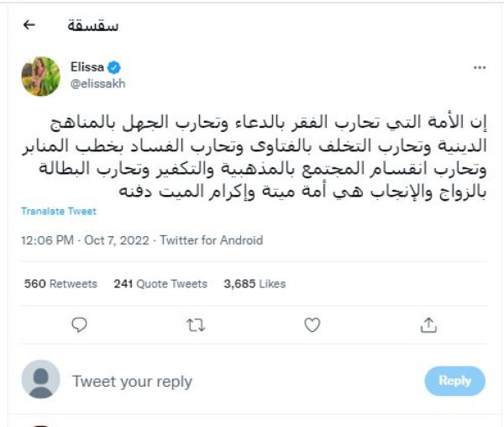Viewport: 504px width, 427px height.
Task: Click the reply speech bubble icon
Action: [x=81, y=324]
